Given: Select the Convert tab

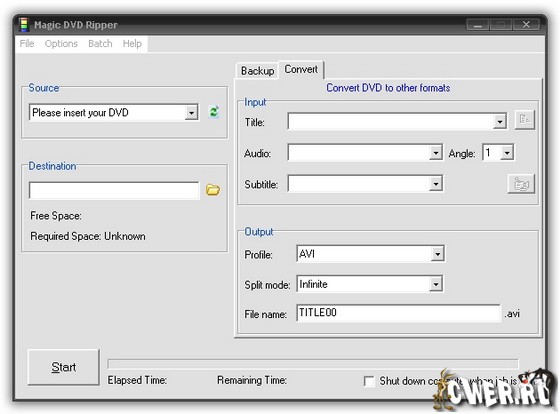Looking at the screenshot, I should pos(301,69).
